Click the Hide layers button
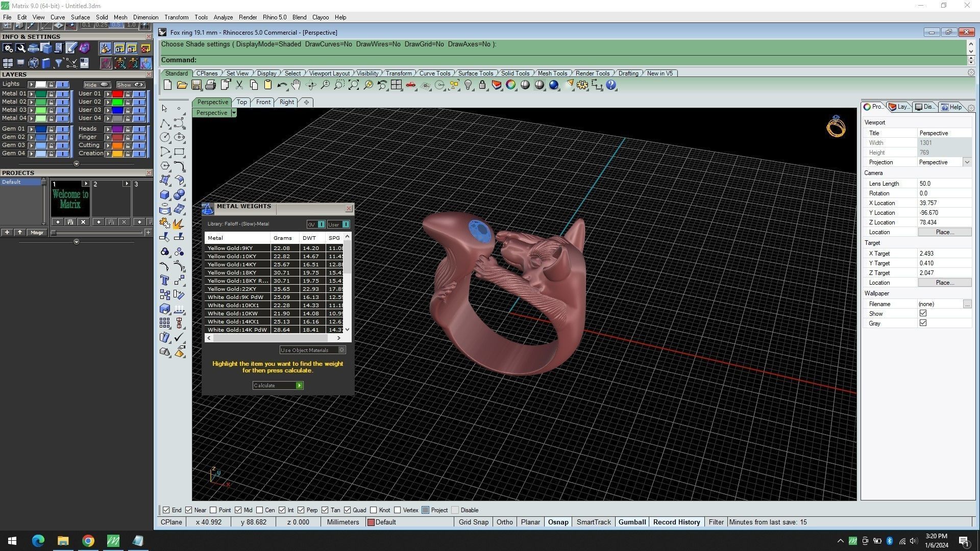980x551 pixels. [x=97, y=85]
